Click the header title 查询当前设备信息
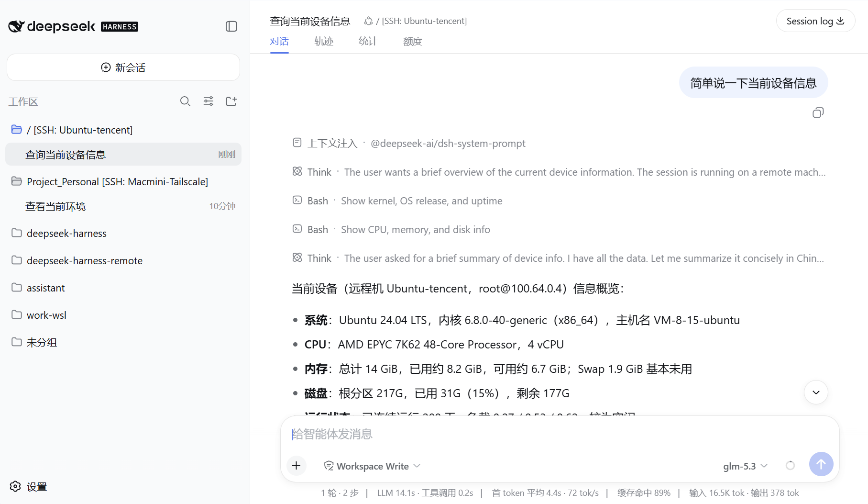The width and height of the screenshot is (868, 504). coord(310,21)
